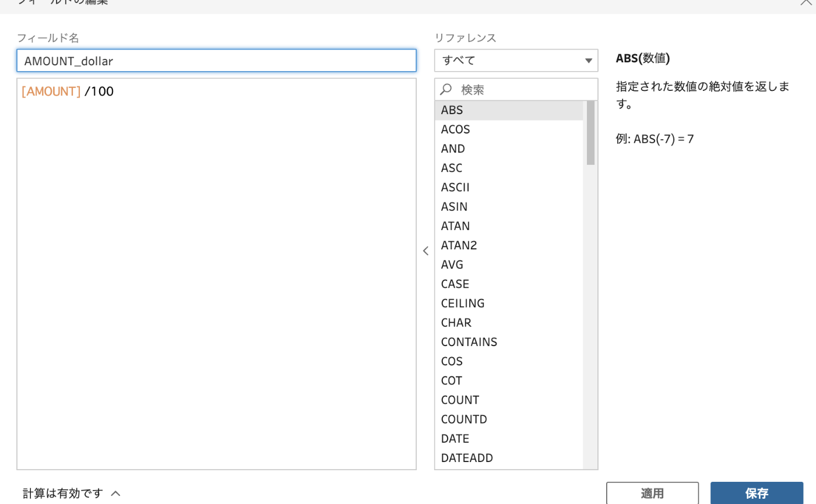Image resolution: width=816 pixels, height=504 pixels.
Task: Click the example text 例: ABS(-7) = 7
Action: pyautogui.click(x=655, y=139)
